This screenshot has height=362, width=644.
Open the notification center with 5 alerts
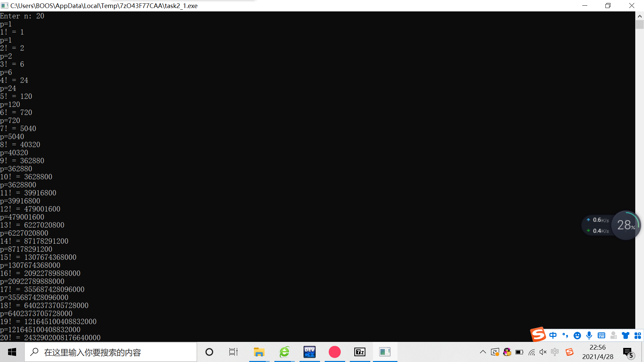coord(628,353)
